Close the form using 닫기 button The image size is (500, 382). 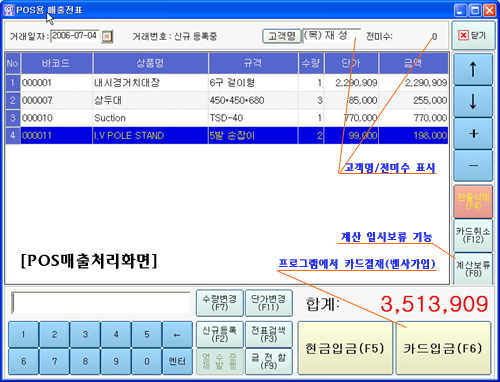[473, 35]
